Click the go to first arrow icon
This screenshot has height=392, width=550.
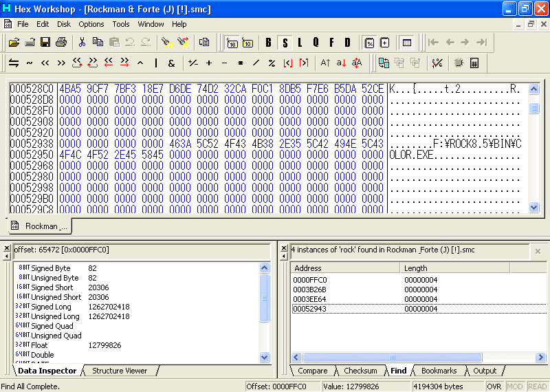(x=434, y=43)
